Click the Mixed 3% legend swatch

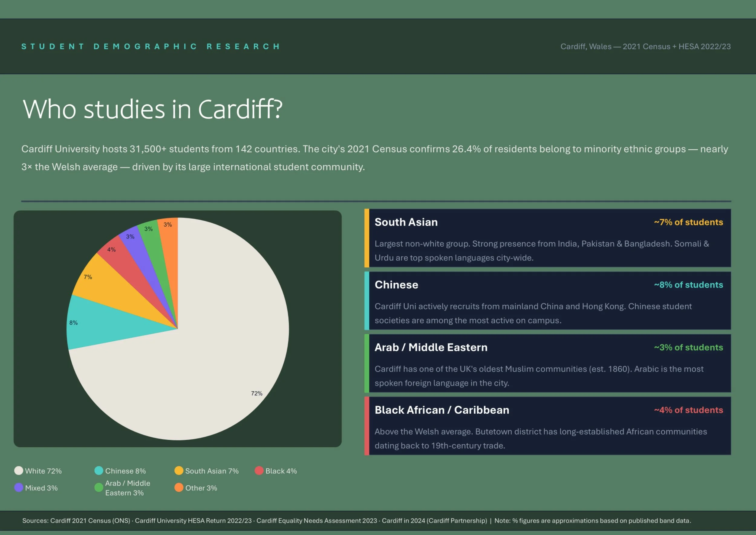click(x=19, y=487)
